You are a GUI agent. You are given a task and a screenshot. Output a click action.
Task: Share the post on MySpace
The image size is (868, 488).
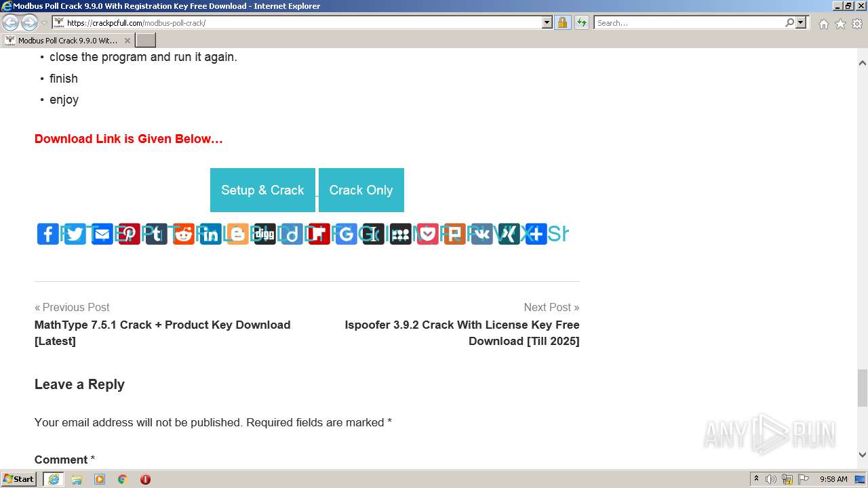click(401, 234)
